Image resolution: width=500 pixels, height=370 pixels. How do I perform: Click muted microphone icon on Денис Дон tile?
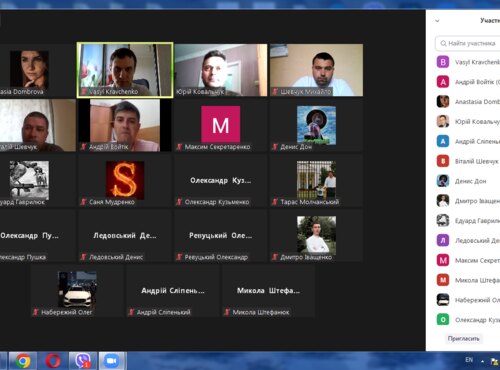[275, 147]
